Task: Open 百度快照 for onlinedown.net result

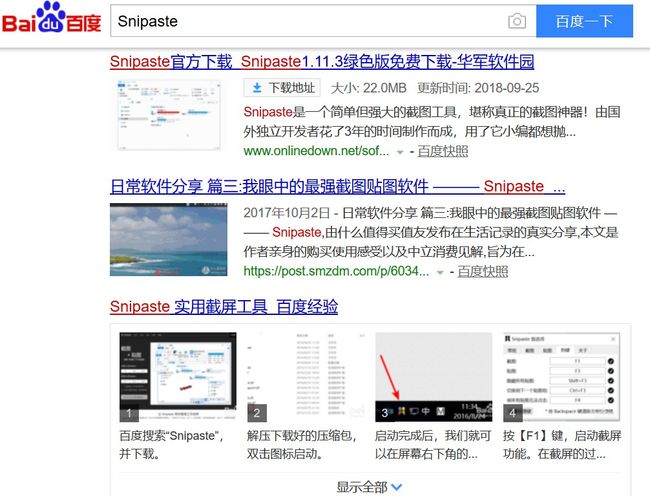Action: coord(443,151)
